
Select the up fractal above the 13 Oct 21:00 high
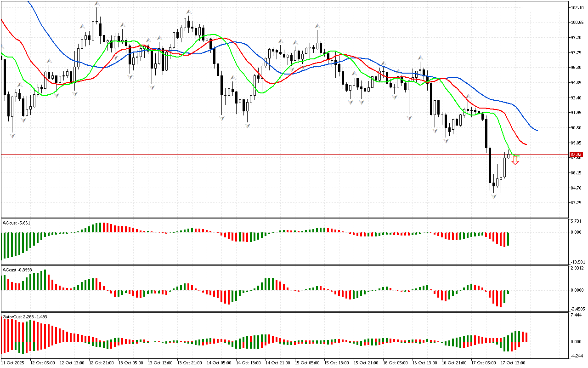click(x=188, y=11)
